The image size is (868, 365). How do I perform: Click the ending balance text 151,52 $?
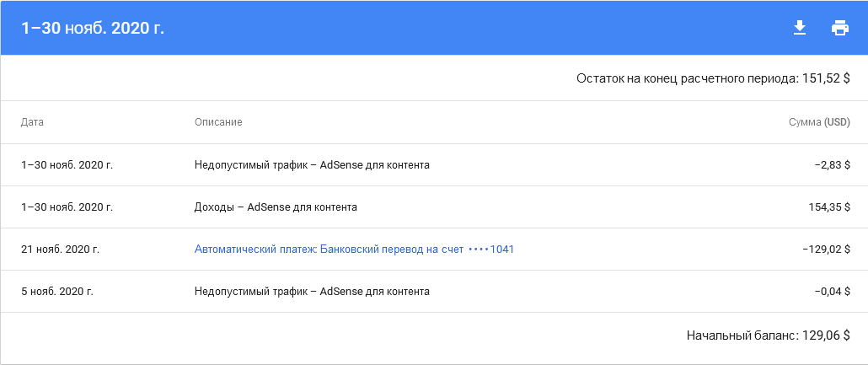tap(828, 78)
